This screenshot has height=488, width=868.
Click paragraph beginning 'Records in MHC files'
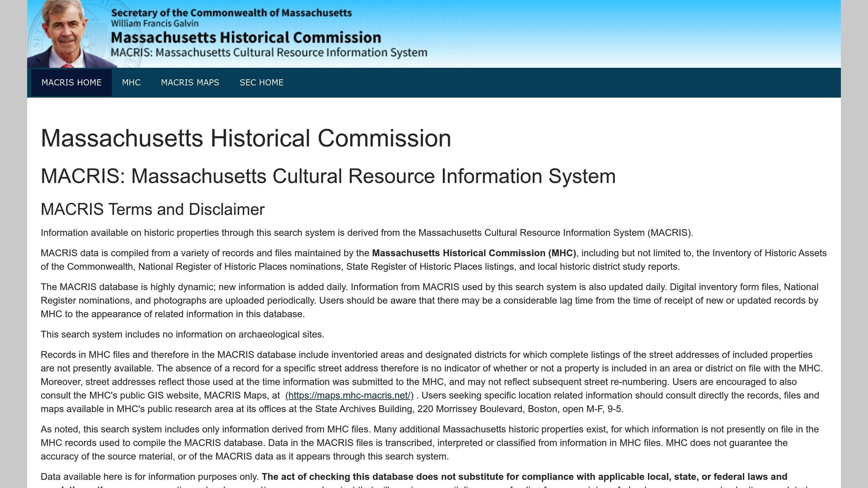coord(432,382)
